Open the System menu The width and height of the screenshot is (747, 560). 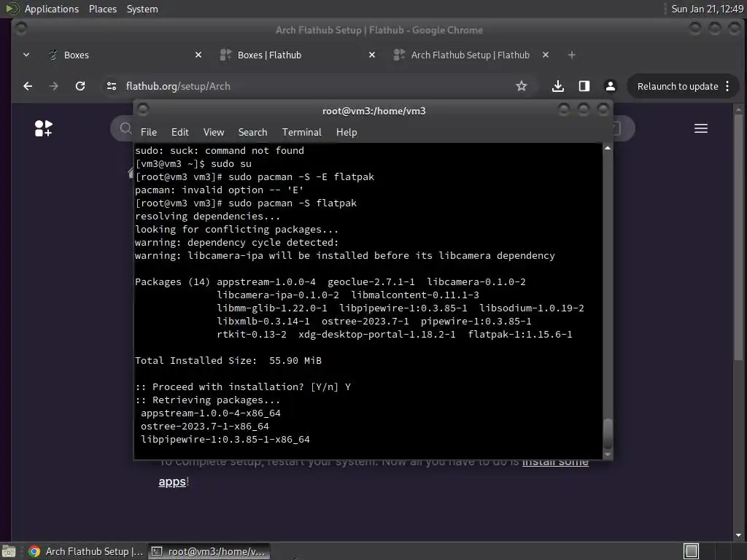142,9
